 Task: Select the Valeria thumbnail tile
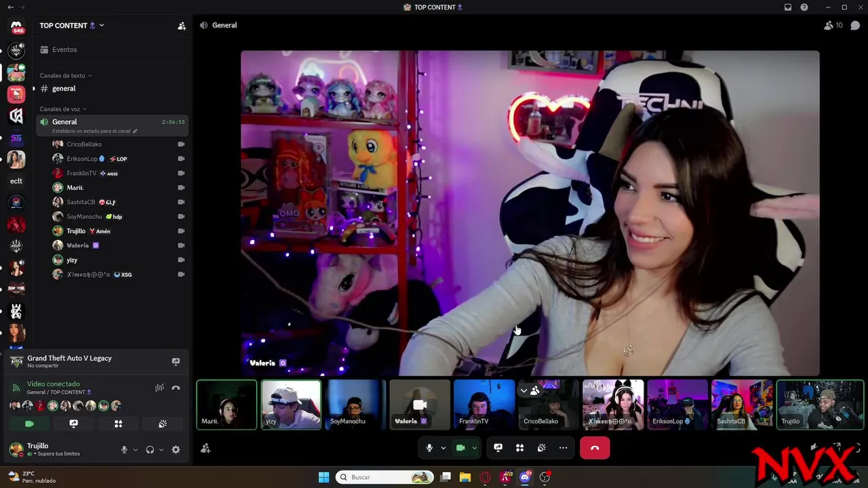pos(420,405)
